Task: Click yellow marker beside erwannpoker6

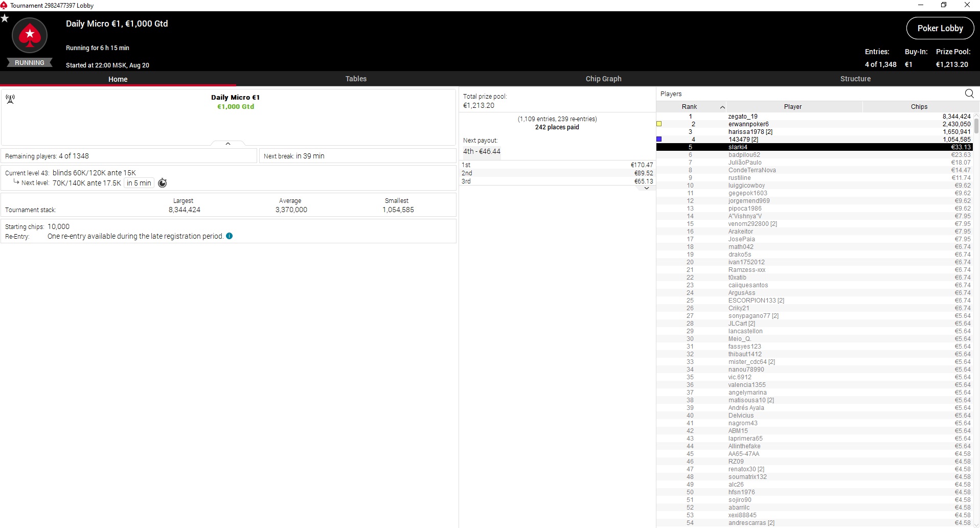Action: click(659, 124)
